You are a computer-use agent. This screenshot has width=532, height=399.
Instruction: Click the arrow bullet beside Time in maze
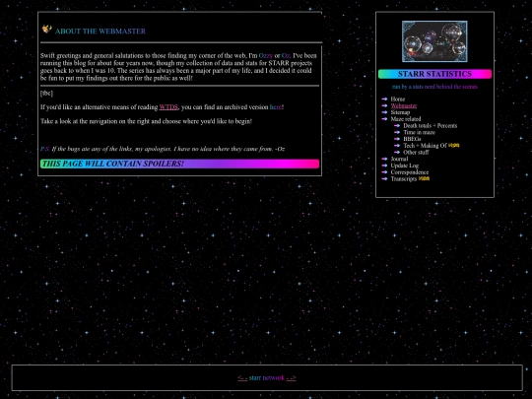pos(397,132)
